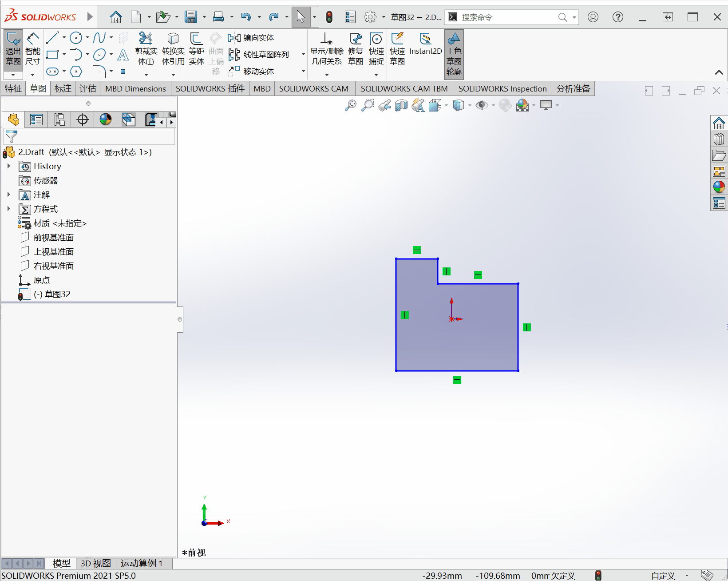
Task: Open the Rectangle tool dropdown arrow
Action: coord(64,55)
